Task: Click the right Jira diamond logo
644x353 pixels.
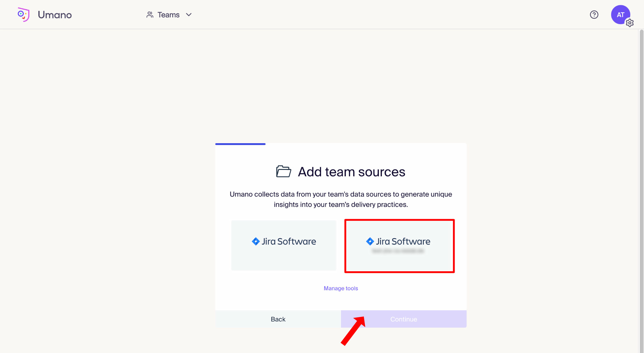Action: tap(370, 241)
